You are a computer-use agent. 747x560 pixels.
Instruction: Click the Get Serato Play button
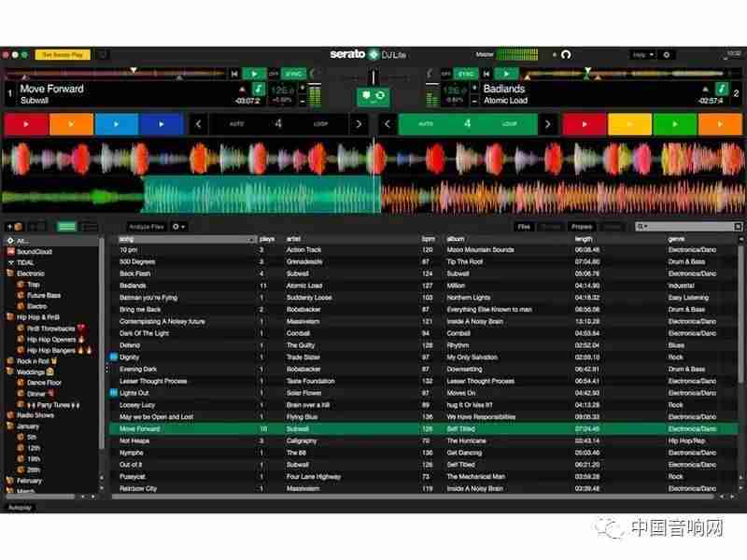(x=63, y=55)
